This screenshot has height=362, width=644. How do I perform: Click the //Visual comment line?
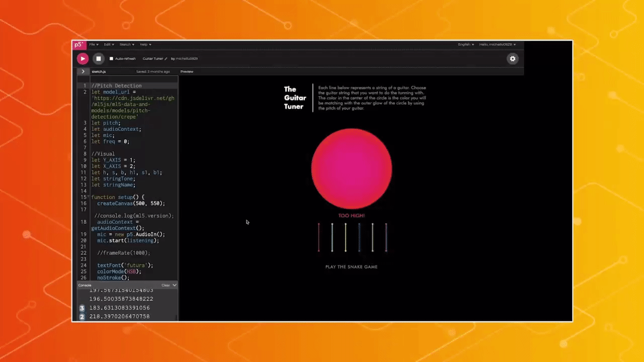point(103,154)
